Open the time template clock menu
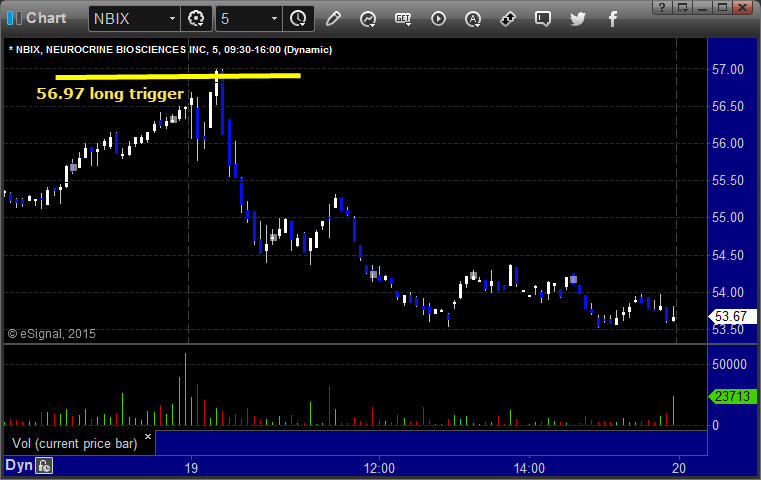The height and width of the screenshot is (480, 761). click(x=298, y=19)
